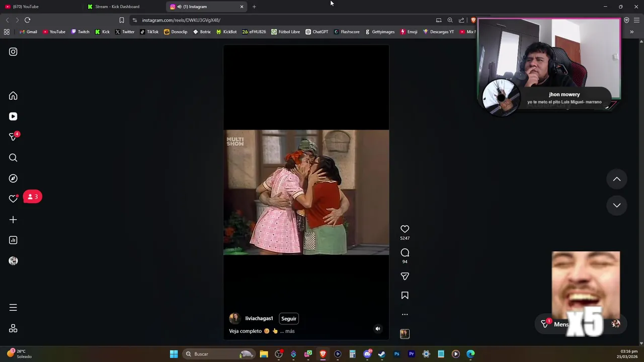Go to previous reel up arrow
The width and height of the screenshot is (644, 362).
tap(616, 179)
